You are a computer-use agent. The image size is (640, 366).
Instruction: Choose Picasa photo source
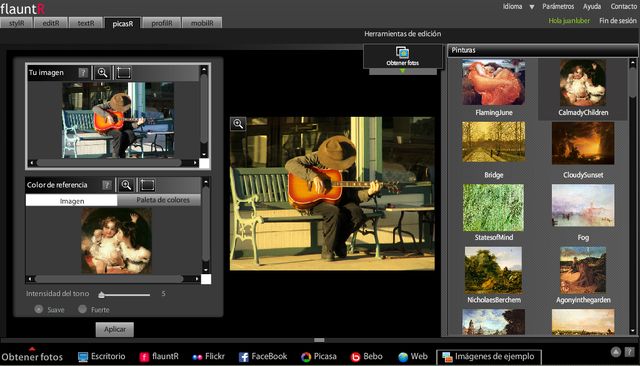click(x=319, y=357)
